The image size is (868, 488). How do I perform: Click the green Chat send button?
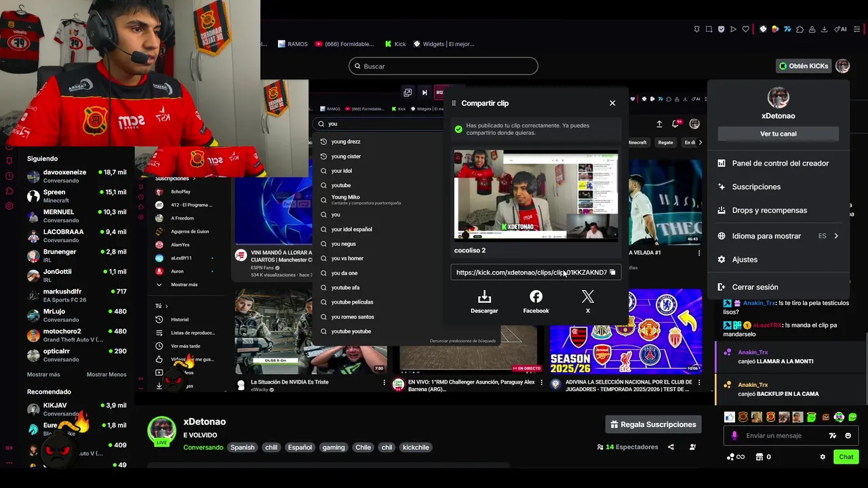point(846,457)
